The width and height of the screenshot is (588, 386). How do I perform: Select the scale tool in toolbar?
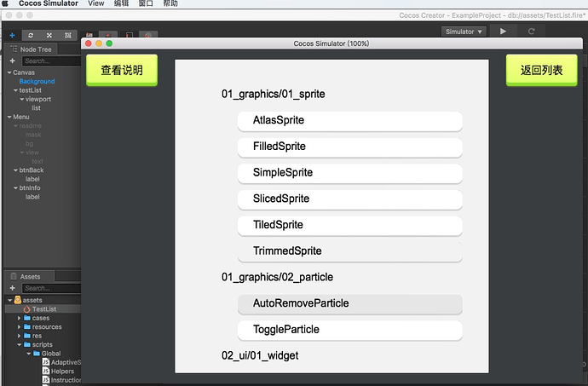pyautogui.click(x=49, y=35)
